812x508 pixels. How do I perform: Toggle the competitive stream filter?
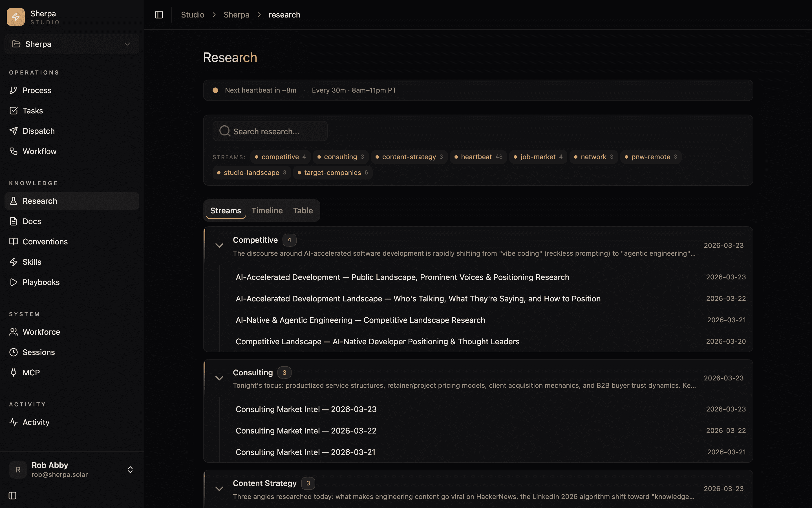pos(280,157)
